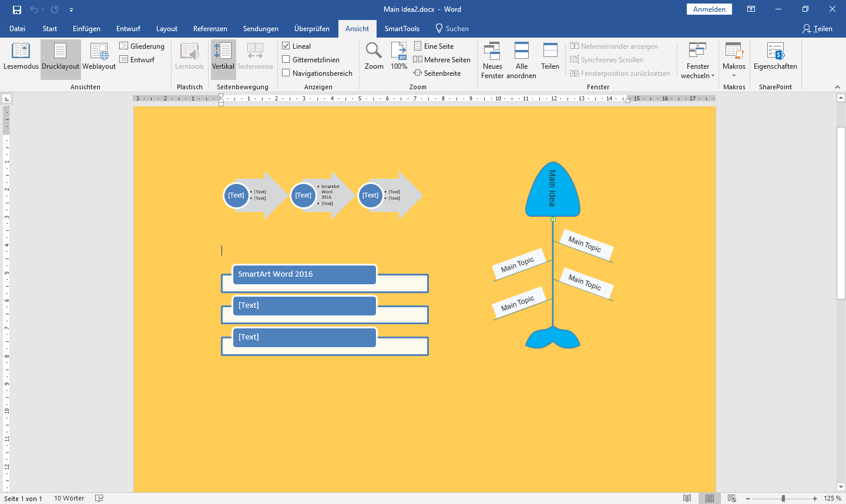Open the Datei tab
The width and height of the screenshot is (846, 504).
pos(18,29)
